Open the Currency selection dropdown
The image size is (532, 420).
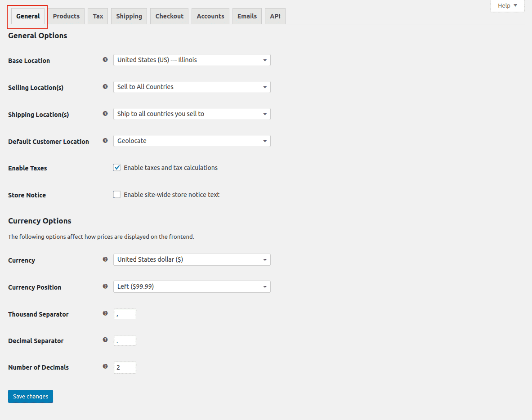192,259
